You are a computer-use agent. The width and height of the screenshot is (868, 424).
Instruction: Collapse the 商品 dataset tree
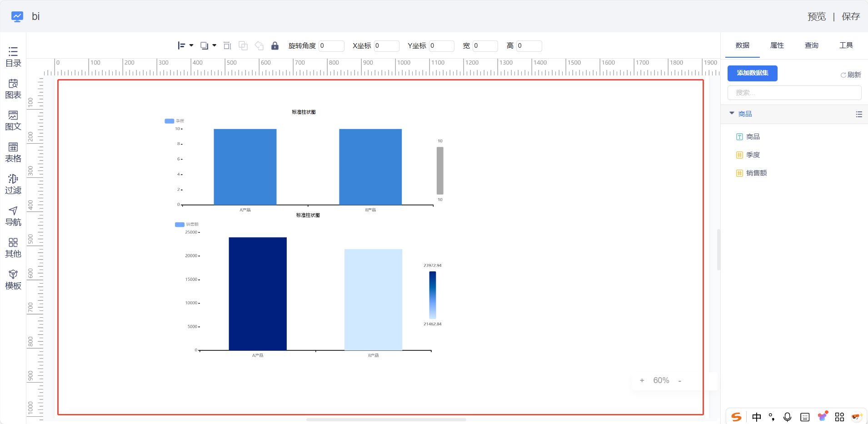[732, 114]
